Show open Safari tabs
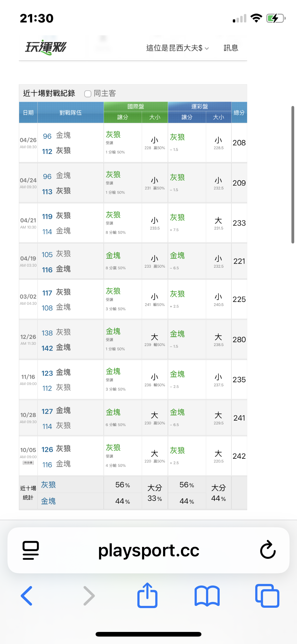Image resolution: width=297 pixels, height=644 pixels. pyautogui.click(x=267, y=596)
